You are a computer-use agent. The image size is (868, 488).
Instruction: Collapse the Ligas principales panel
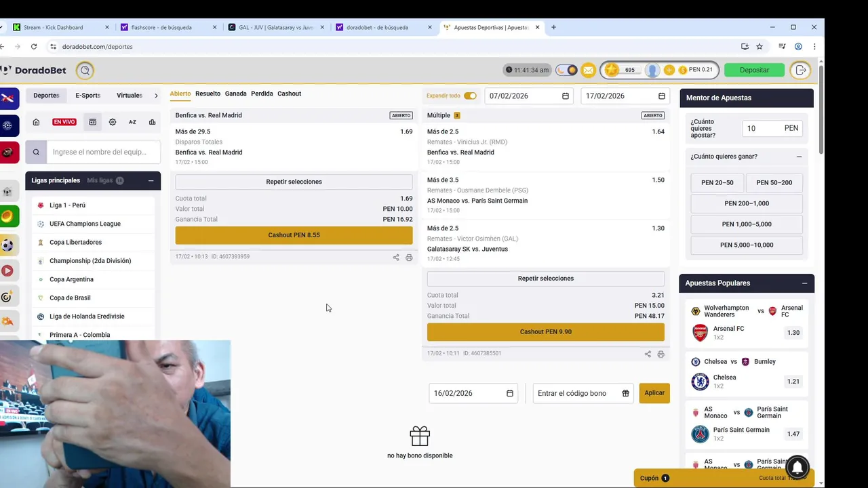coord(151,180)
